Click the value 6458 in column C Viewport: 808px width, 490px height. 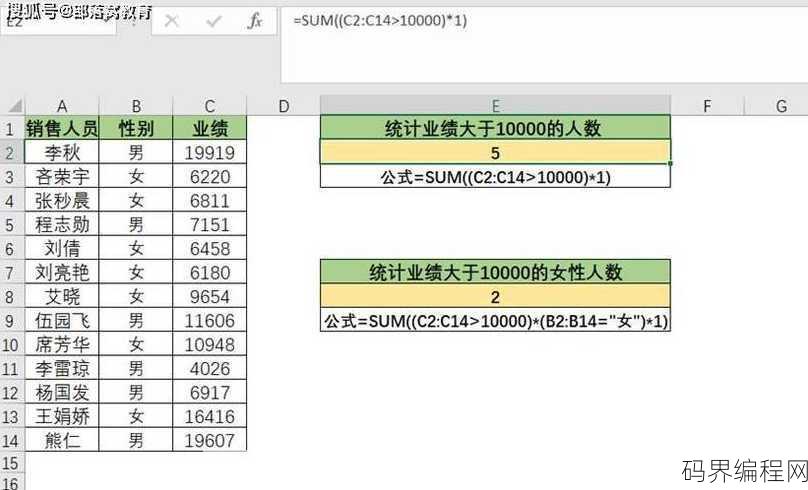pyautogui.click(x=210, y=248)
